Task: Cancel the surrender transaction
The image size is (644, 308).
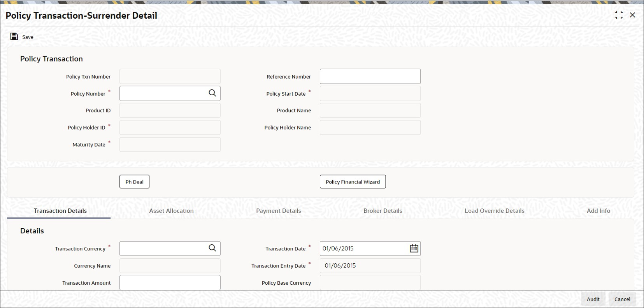Action: [x=622, y=299]
